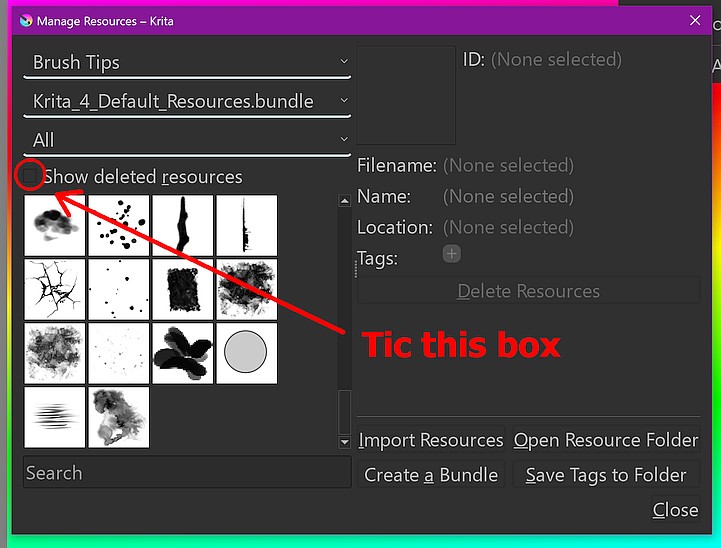Click the splitter handle between the panels
The width and height of the screenshot is (721, 548).
(355, 269)
